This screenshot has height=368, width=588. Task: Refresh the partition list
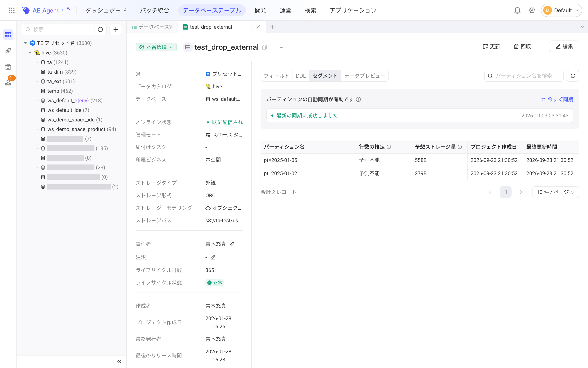(x=573, y=76)
